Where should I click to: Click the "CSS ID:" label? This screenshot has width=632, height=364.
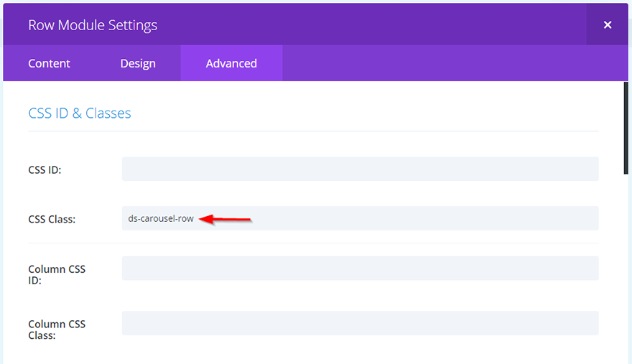point(45,170)
